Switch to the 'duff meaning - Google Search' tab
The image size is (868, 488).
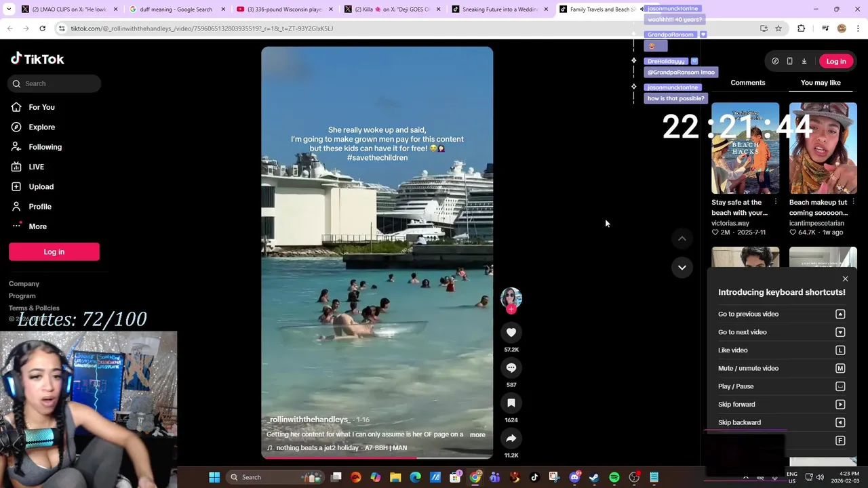(x=176, y=9)
